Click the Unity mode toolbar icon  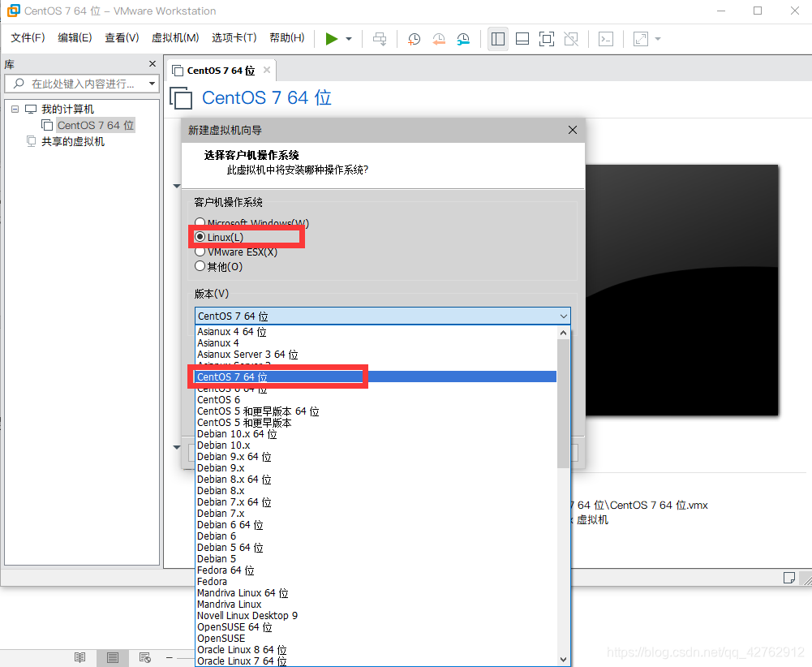coord(571,39)
